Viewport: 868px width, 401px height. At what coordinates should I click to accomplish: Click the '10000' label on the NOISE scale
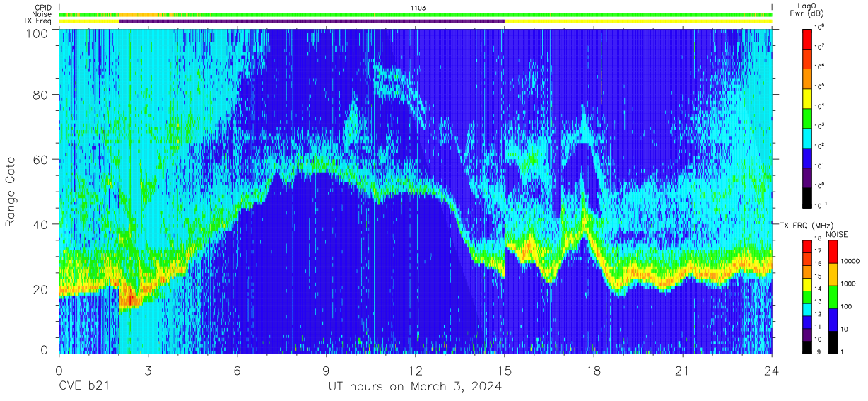[x=850, y=261]
